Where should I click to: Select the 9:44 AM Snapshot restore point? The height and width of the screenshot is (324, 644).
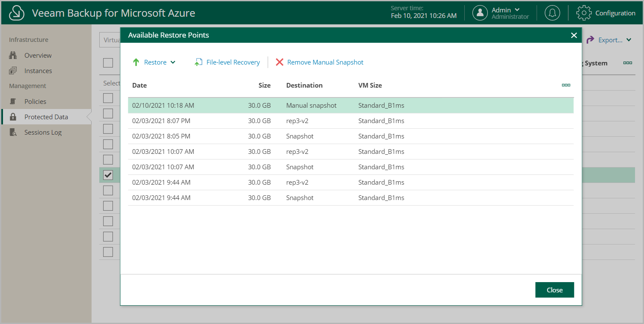click(x=351, y=197)
